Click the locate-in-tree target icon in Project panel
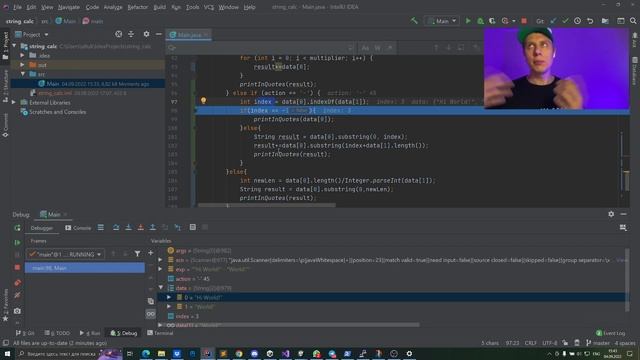The width and height of the screenshot is (640, 360). coord(118,34)
